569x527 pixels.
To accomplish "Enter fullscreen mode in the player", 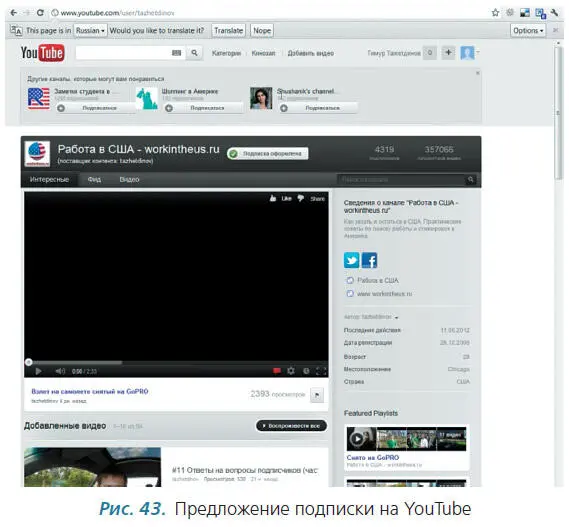I will coord(321,371).
